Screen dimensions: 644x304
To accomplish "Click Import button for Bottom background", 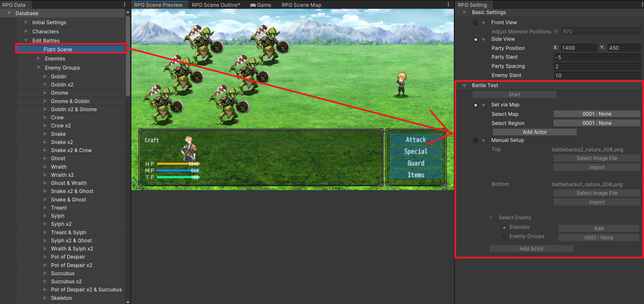I will 597,202.
